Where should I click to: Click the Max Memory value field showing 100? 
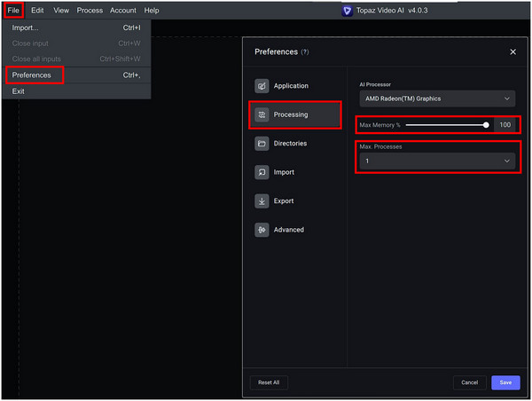(505, 125)
